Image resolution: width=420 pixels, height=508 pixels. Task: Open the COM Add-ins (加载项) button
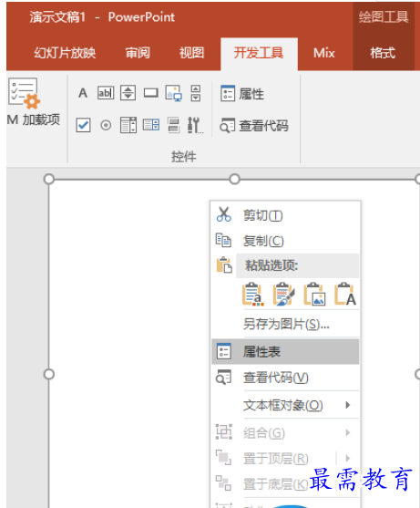click(x=33, y=102)
